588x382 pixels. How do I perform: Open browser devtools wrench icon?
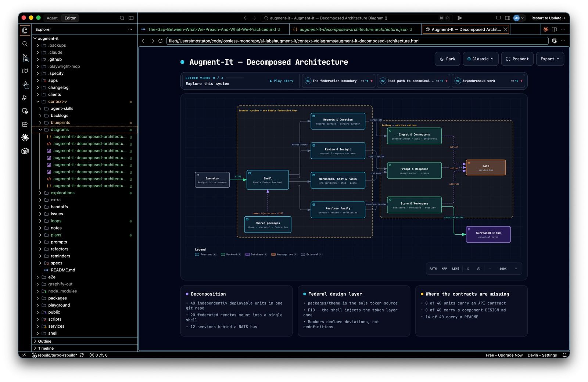coord(555,41)
